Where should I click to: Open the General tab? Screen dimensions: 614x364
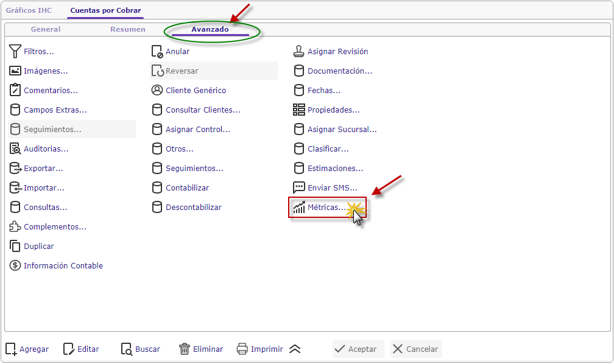pos(46,29)
